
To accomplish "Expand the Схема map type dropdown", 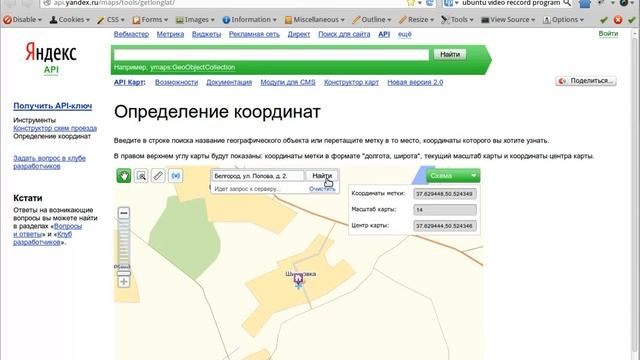I will pos(453,176).
